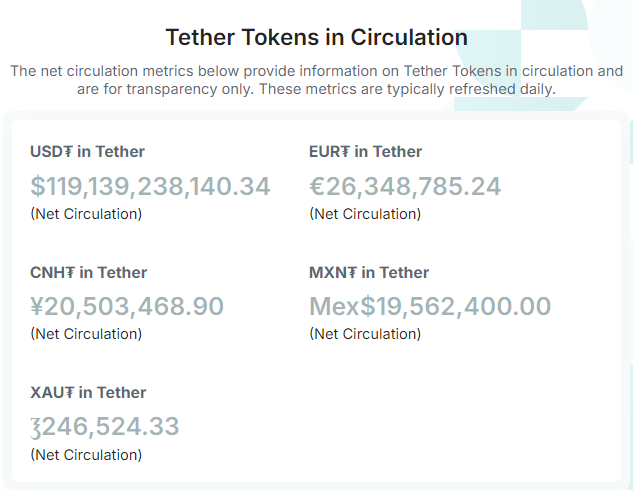Image resolution: width=633 pixels, height=490 pixels.
Task: Select the "MXN₮ in Tether" label
Action: pos(369,273)
